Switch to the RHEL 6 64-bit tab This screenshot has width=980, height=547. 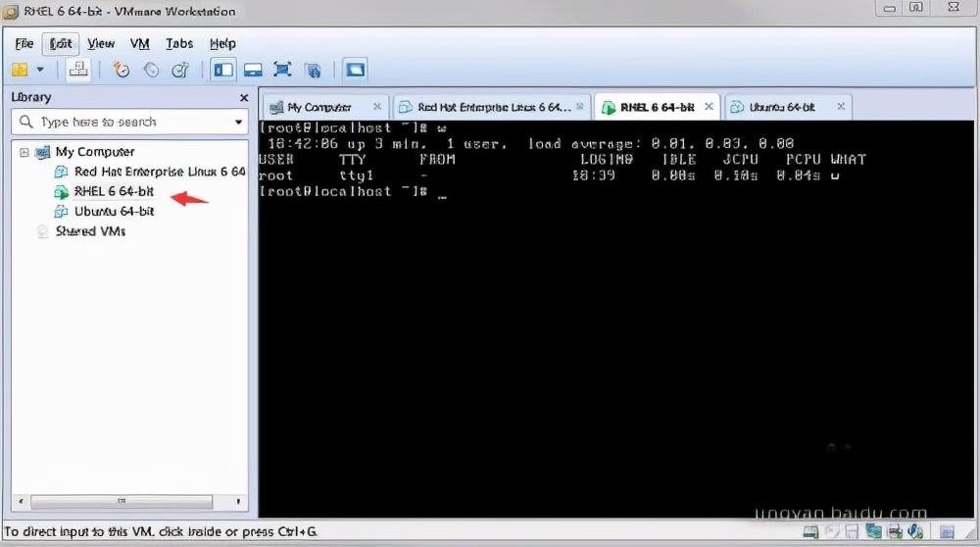point(657,107)
